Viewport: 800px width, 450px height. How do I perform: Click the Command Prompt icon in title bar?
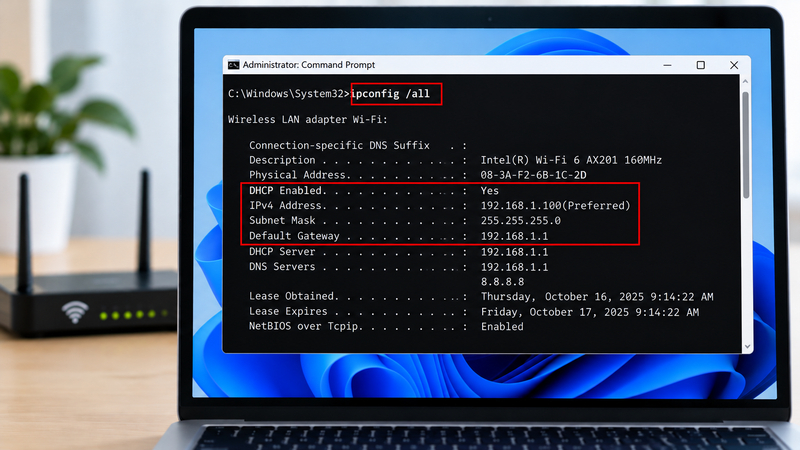click(234, 65)
